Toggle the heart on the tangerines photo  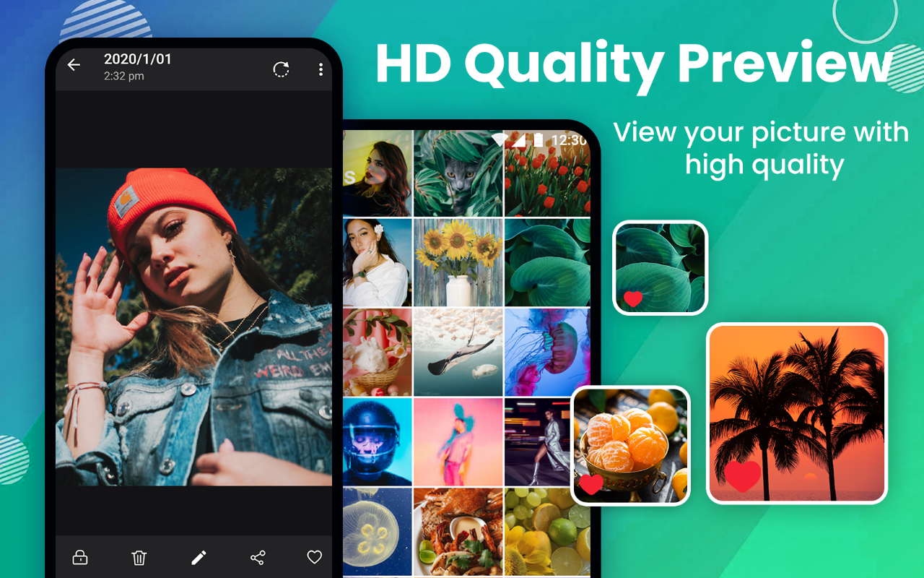click(590, 484)
